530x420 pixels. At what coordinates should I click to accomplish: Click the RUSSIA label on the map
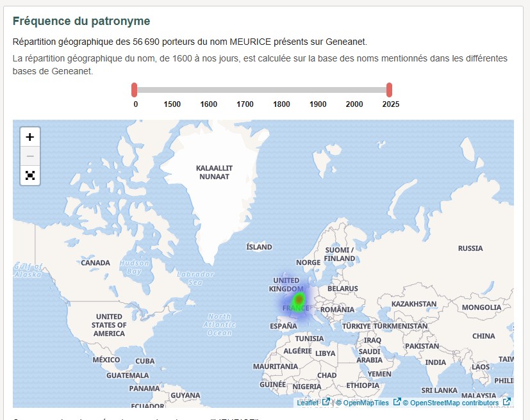[x=472, y=246]
